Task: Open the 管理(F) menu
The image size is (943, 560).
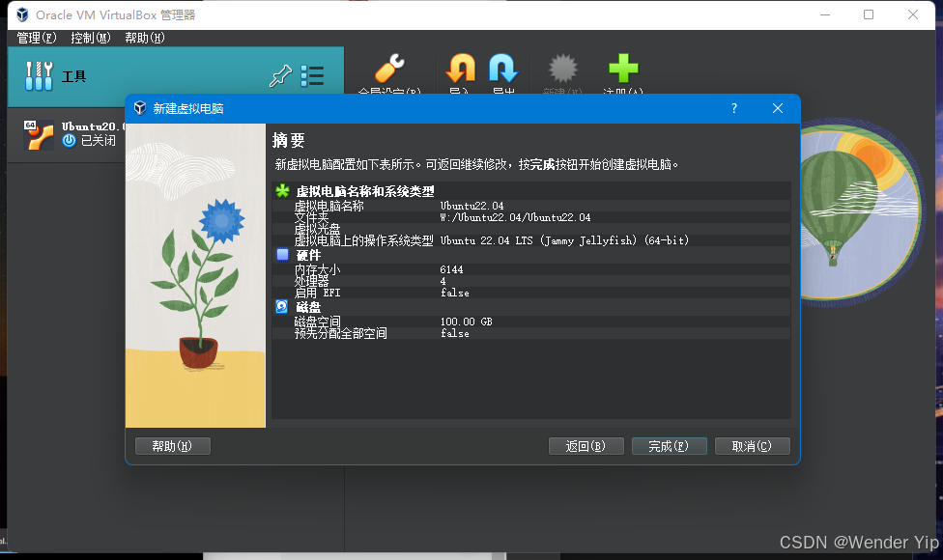Action: click(x=37, y=38)
